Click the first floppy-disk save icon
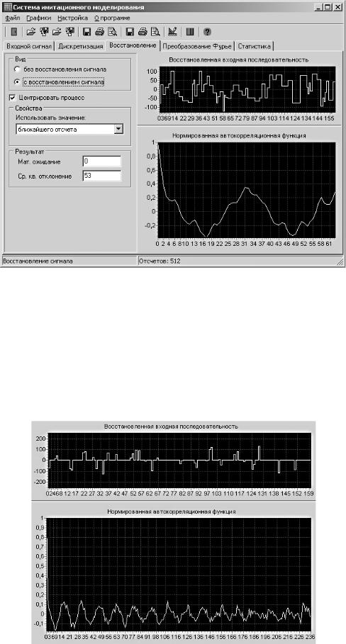 [x=87, y=32]
